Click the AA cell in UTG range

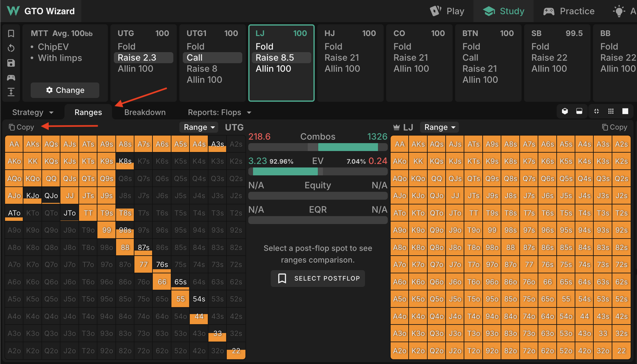[14, 144]
